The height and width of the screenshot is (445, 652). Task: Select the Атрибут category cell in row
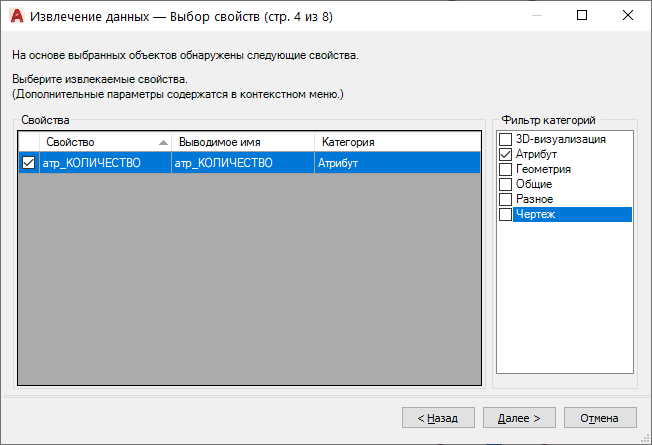click(x=398, y=163)
